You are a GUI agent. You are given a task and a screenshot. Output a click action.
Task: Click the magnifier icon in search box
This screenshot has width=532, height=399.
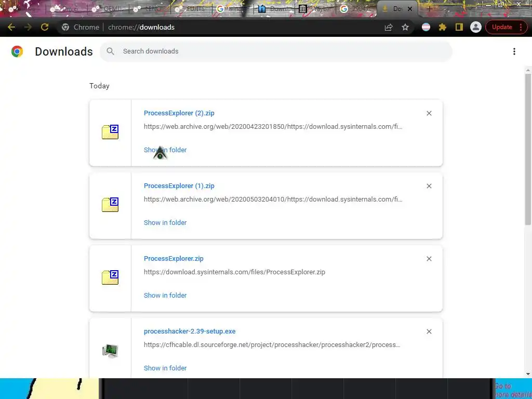tap(110, 51)
